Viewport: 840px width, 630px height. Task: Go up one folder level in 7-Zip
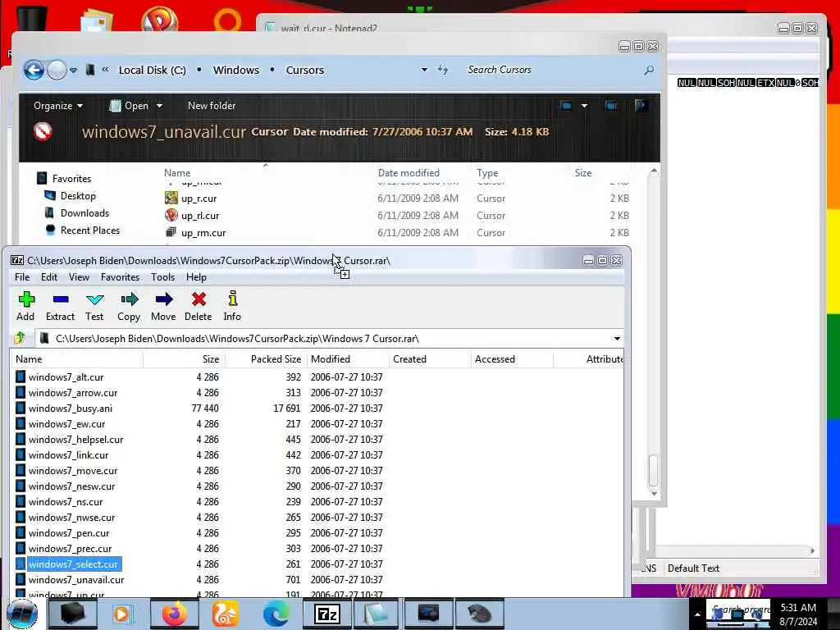(21, 338)
